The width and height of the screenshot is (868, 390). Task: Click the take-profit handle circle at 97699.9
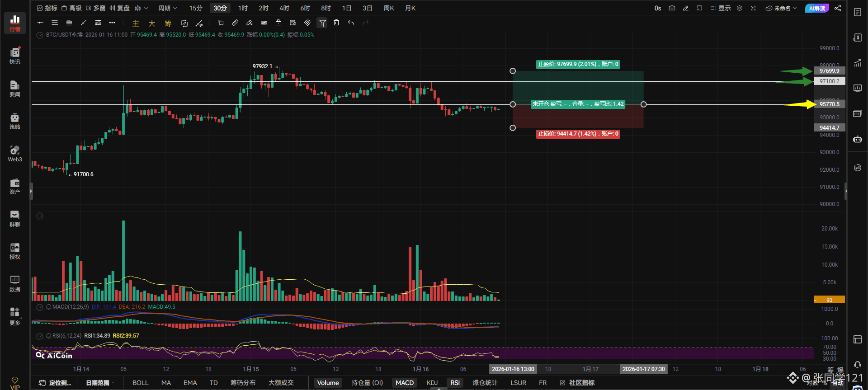click(513, 71)
